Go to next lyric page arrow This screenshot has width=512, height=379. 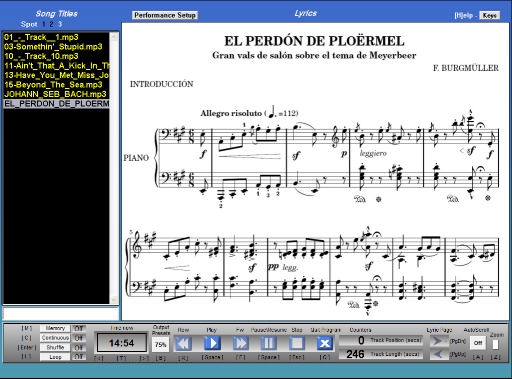(x=437, y=341)
